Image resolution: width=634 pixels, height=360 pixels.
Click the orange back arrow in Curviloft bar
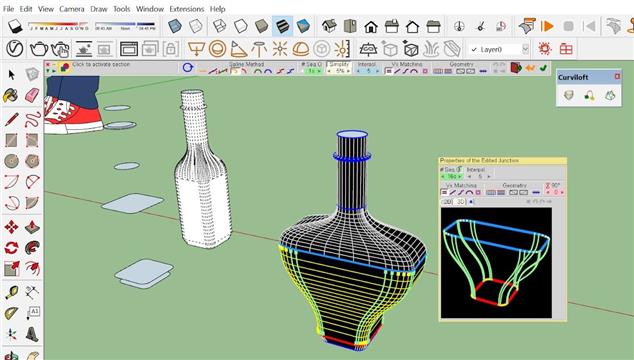[530, 68]
